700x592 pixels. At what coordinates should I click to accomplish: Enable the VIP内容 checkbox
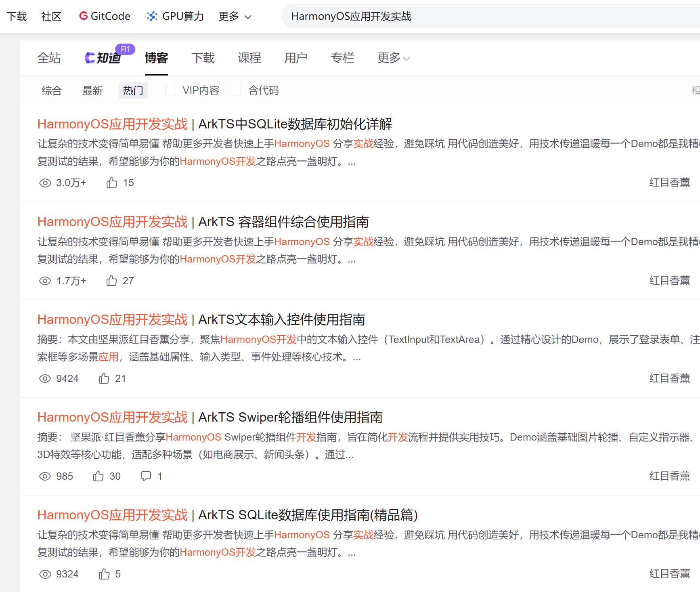point(170,90)
